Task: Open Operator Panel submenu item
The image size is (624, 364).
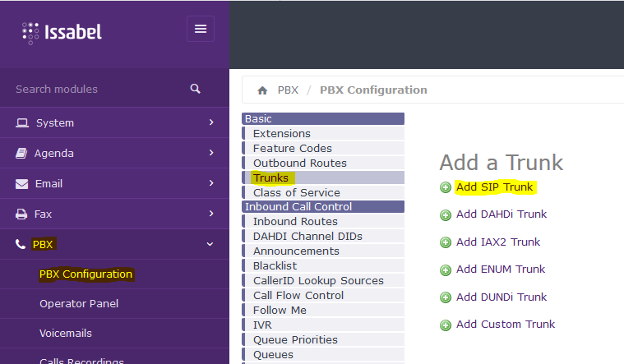Action: (79, 303)
